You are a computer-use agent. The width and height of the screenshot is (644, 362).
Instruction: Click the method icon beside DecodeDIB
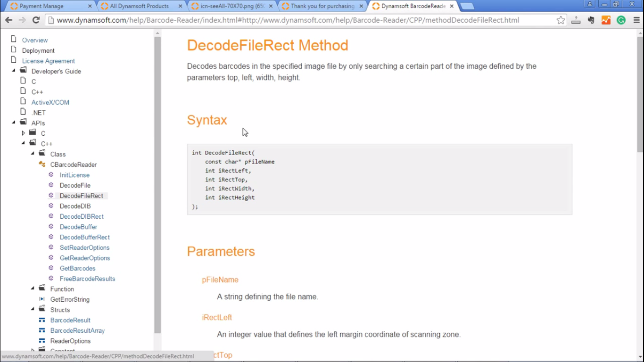51,206
